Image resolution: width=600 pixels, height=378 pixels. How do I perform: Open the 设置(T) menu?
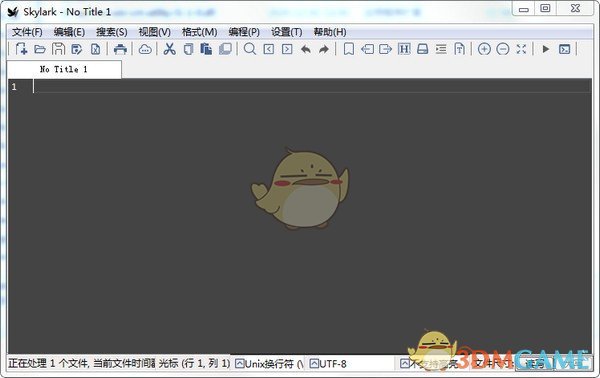coord(287,32)
